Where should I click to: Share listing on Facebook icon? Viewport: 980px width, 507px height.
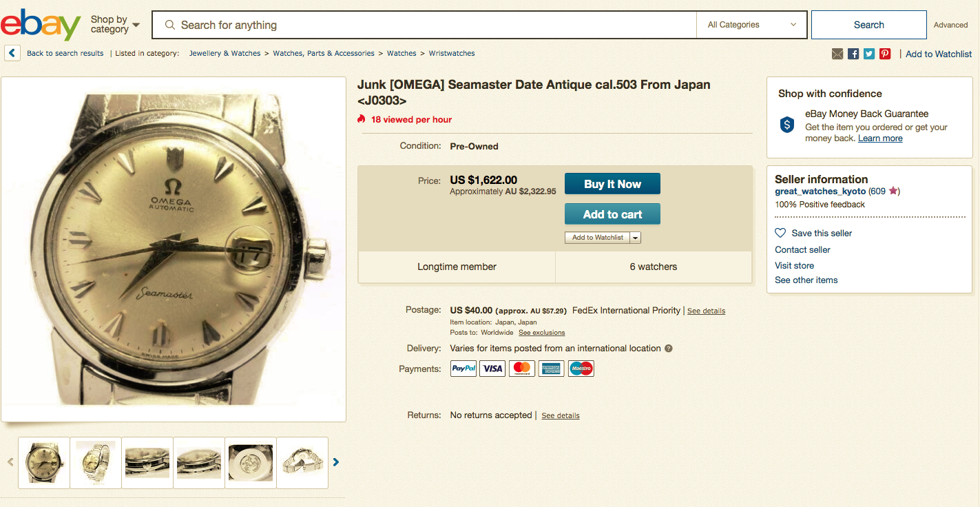click(x=853, y=54)
